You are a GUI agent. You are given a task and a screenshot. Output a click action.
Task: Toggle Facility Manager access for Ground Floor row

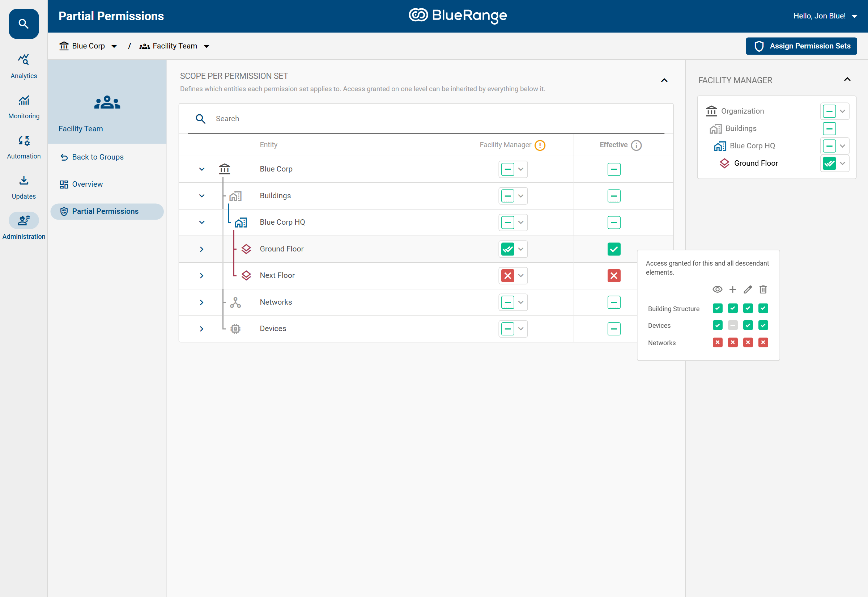pos(507,249)
